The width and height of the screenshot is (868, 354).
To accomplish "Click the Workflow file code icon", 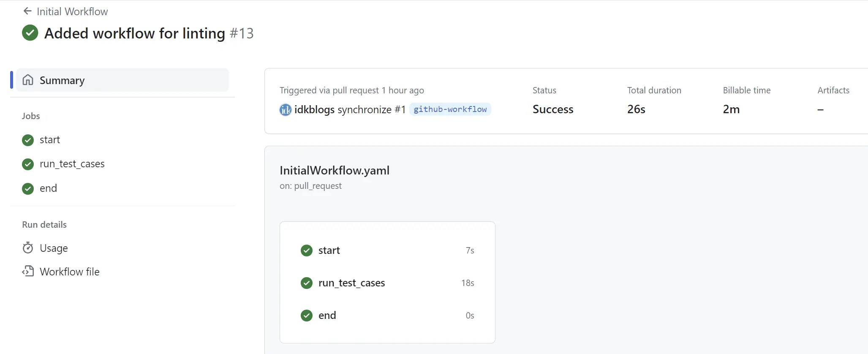I will coord(28,271).
